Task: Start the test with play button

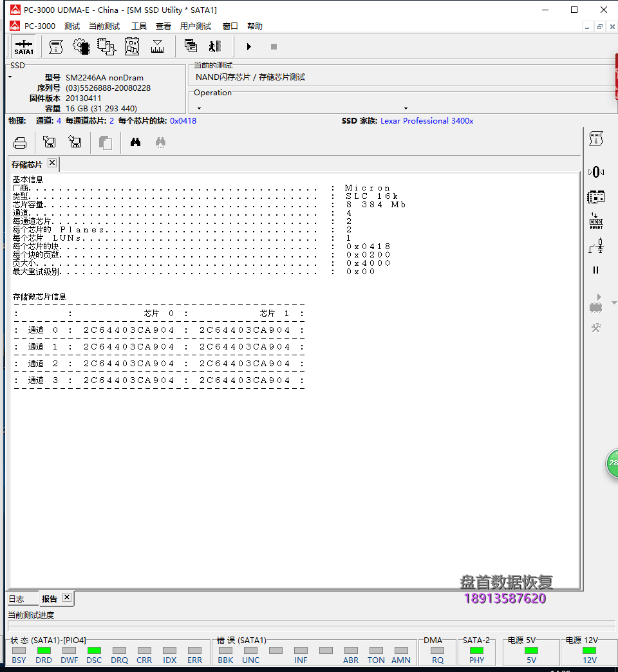Action: [x=249, y=46]
